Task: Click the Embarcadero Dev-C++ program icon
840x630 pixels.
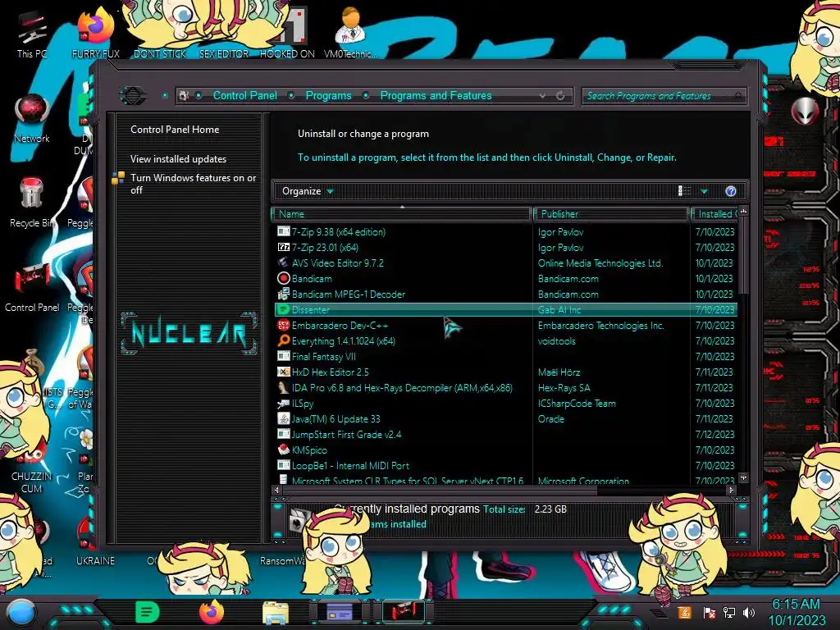Action: [283, 325]
